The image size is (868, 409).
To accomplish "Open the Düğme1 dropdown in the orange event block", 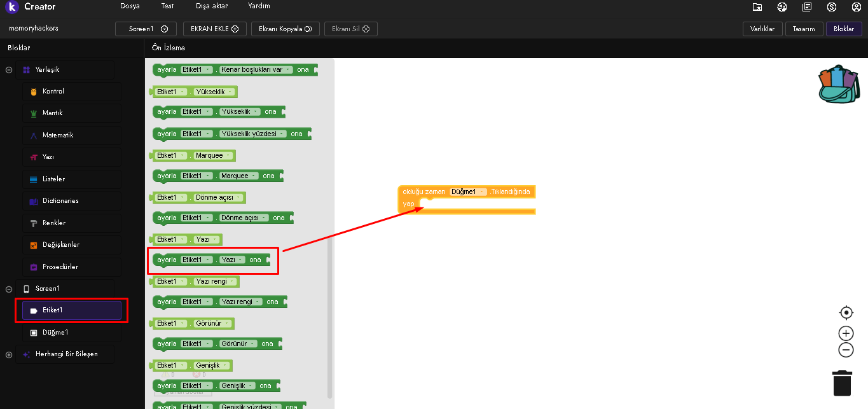I will point(468,191).
